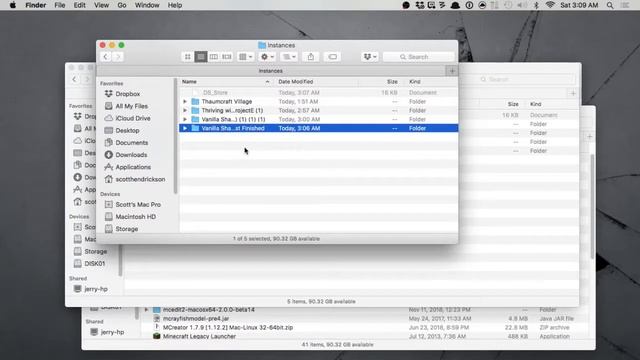Click the Wi-Fi status icon
This screenshot has height=360, width=640.
coord(550,5)
